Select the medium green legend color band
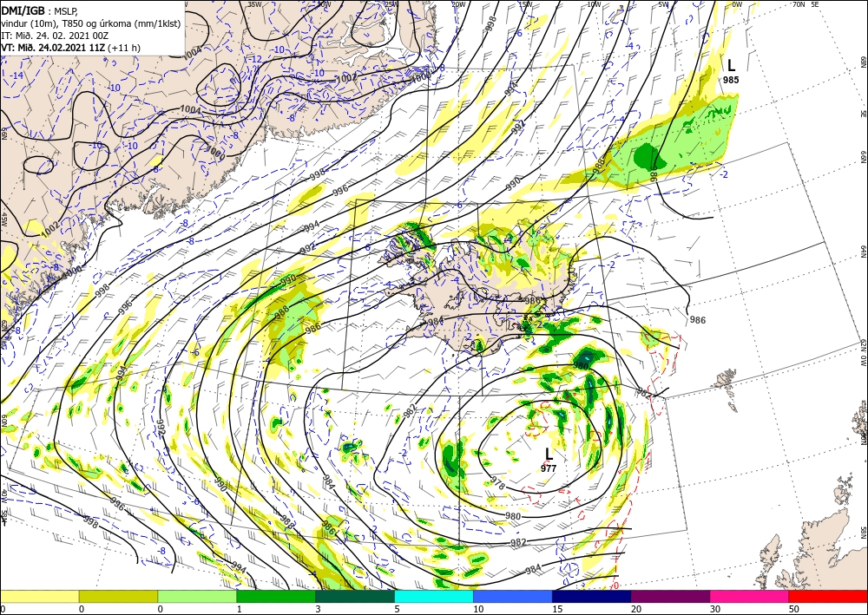This screenshot has width=868, height=615. pyautogui.click(x=276, y=596)
